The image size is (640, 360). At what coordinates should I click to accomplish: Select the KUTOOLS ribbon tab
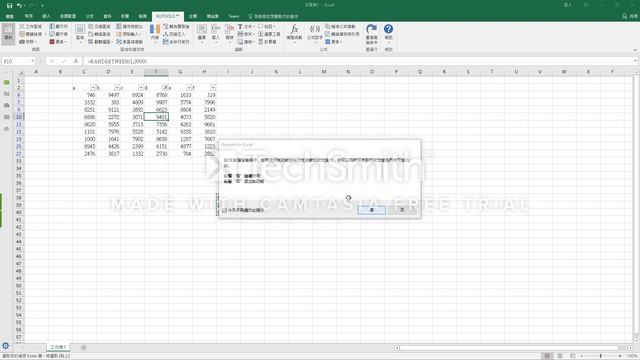(x=167, y=16)
